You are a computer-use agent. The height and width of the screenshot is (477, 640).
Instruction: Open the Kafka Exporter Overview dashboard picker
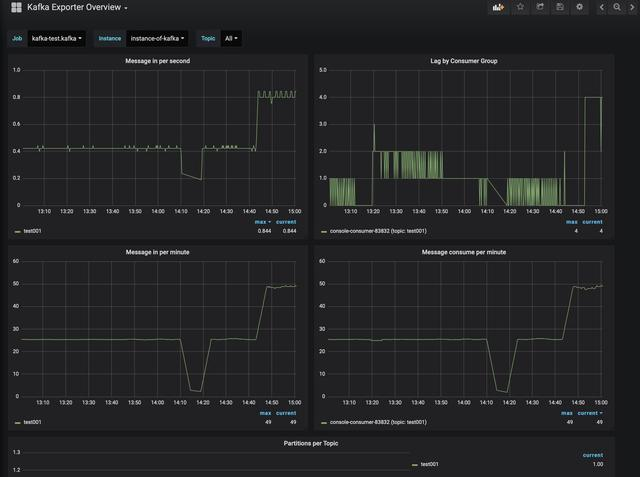pyautogui.click(x=77, y=7)
